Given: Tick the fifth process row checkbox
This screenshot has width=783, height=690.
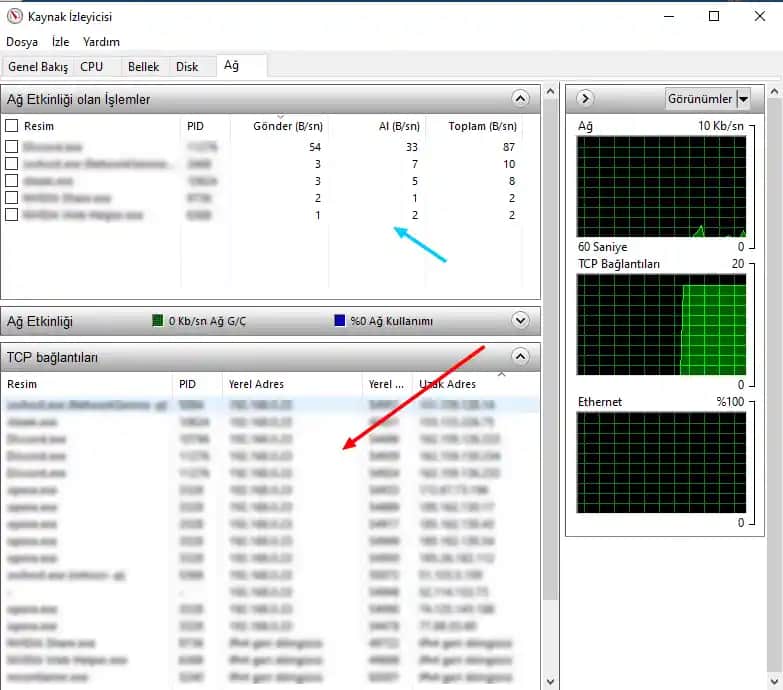Looking at the screenshot, I should [12, 215].
